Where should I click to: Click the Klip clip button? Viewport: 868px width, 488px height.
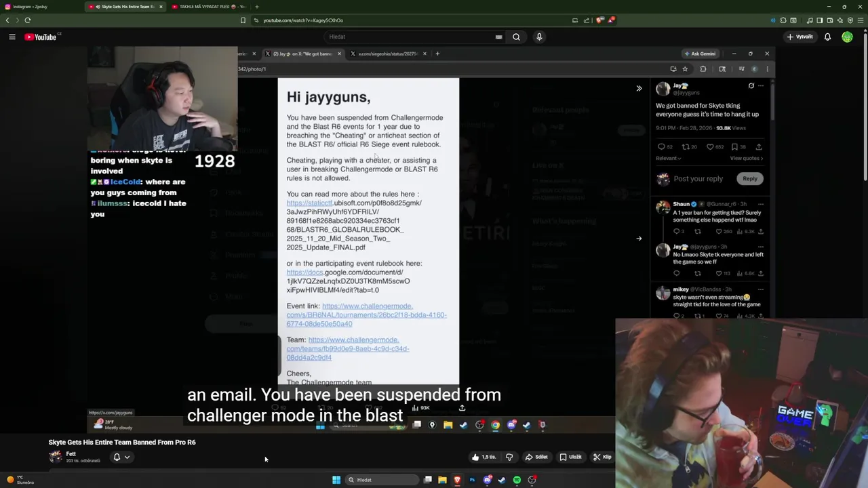[601, 457]
